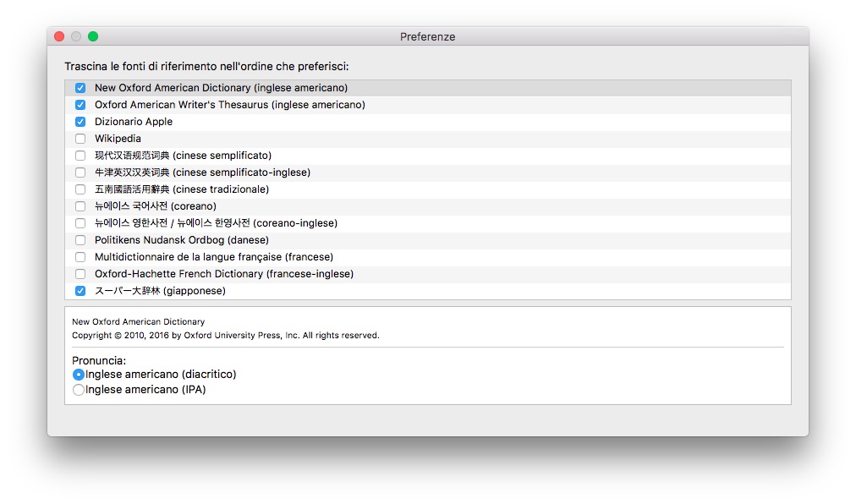The width and height of the screenshot is (856, 504).
Task: Enable Politikens Nudansk Ordbog checkbox
Action: [80, 240]
